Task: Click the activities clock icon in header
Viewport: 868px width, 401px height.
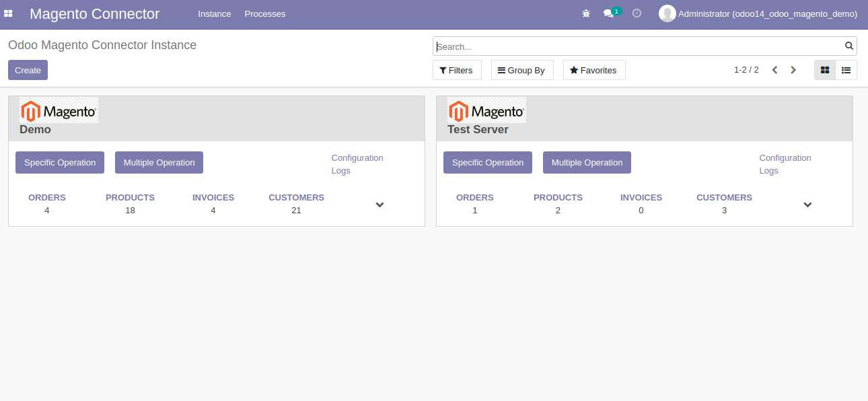Action: (x=637, y=13)
